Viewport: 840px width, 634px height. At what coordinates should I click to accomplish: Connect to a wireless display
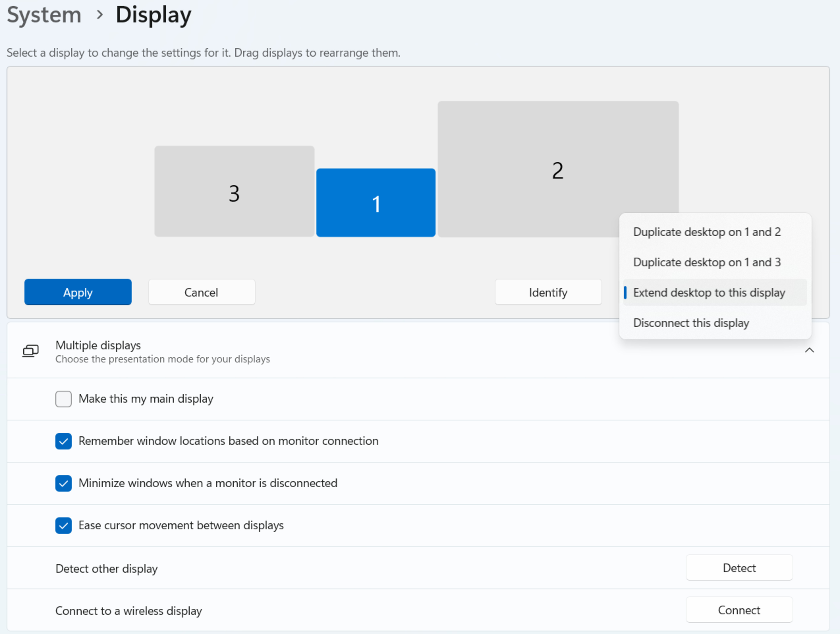[x=738, y=610]
